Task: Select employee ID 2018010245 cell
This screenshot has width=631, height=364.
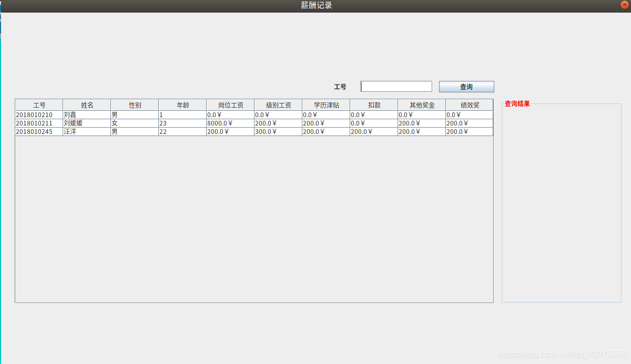Action: pyautogui.click(x=39, y=132)
